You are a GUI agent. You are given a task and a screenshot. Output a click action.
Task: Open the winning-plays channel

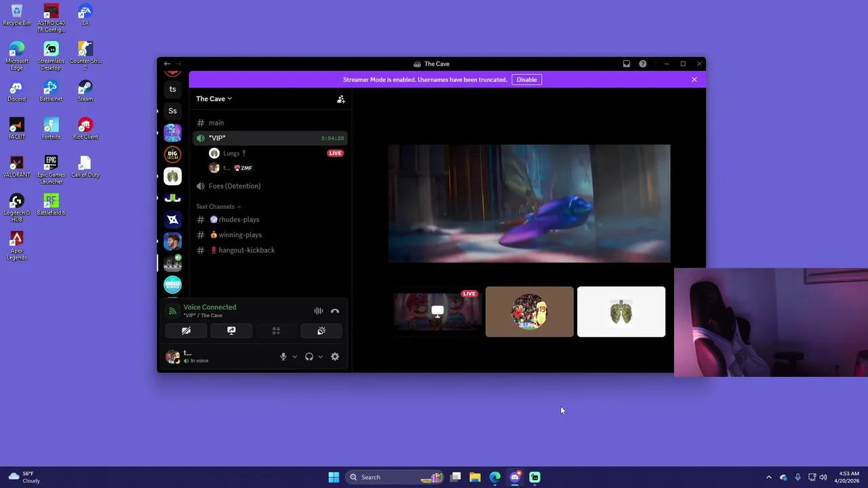click(x=270, y=235)
